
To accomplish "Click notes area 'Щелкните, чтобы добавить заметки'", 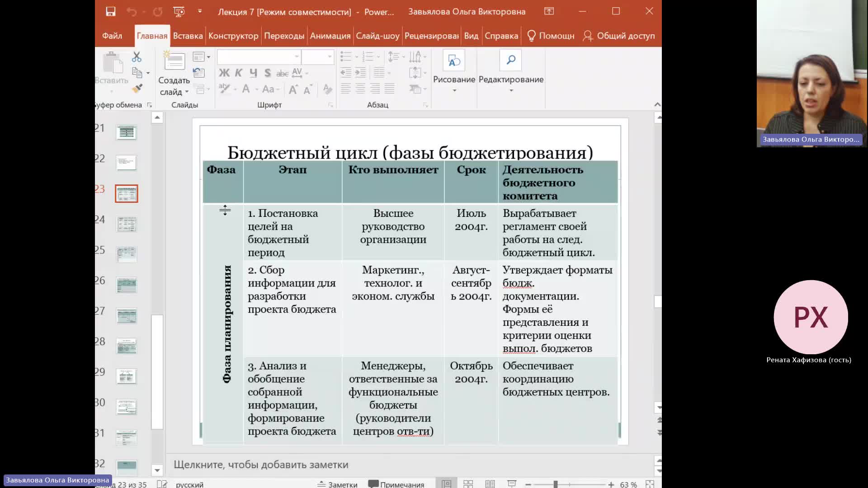I will click(x=261, y=465).
